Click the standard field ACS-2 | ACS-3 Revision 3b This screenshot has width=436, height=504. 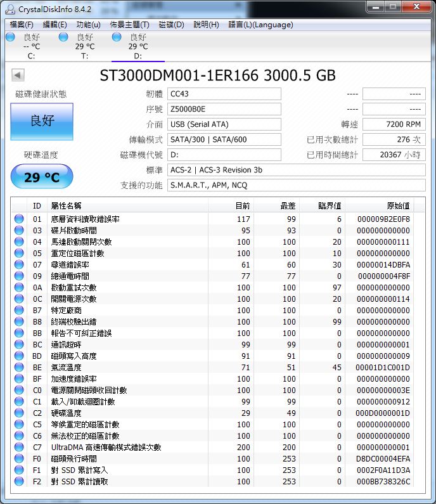(x=296, y=170)
